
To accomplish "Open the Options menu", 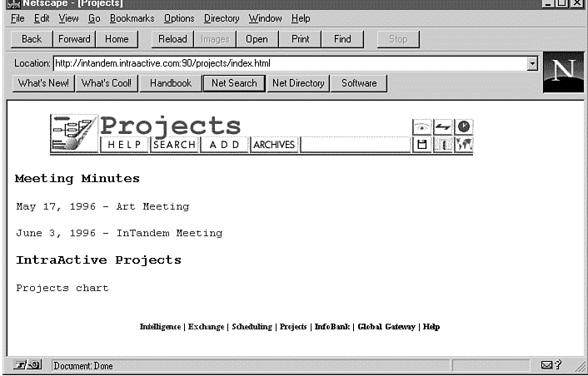I will 179,18.
